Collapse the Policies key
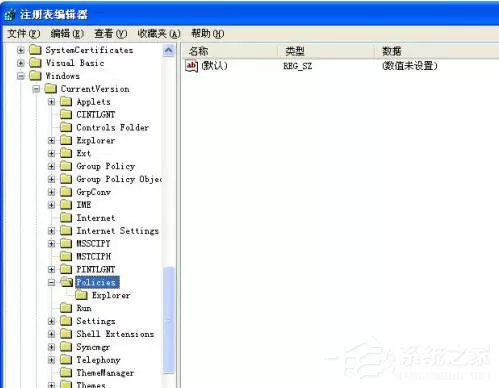 pos(51,283)
